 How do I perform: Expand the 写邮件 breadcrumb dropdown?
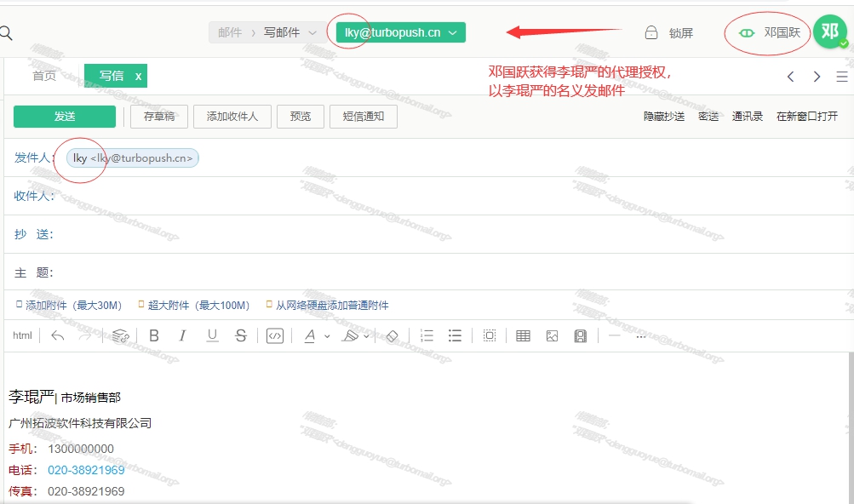click(x=312, y=33)
